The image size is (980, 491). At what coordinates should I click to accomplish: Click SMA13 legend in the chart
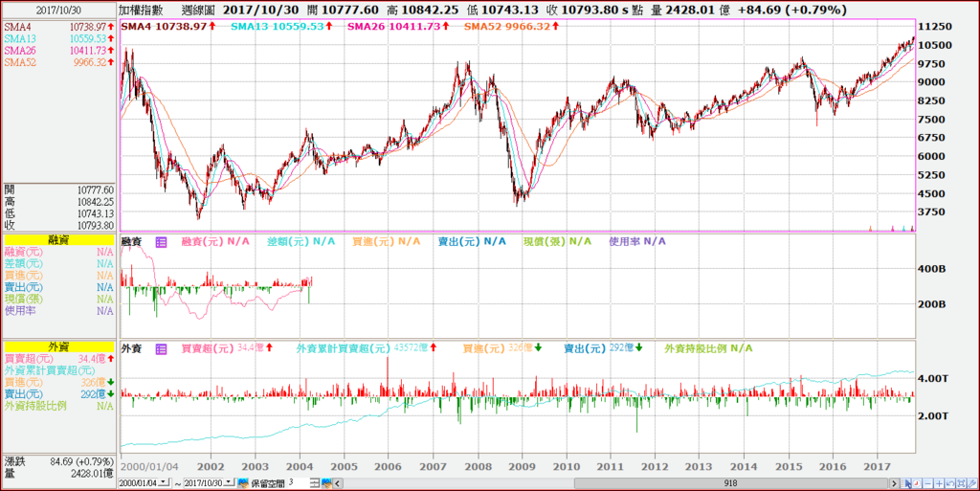281,26
